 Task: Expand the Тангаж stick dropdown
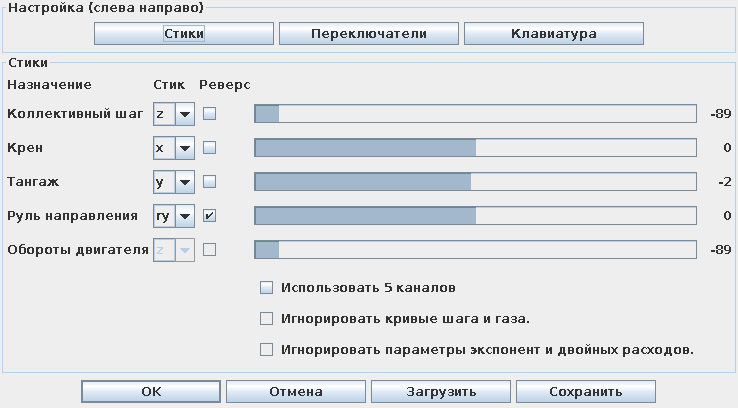184,182
